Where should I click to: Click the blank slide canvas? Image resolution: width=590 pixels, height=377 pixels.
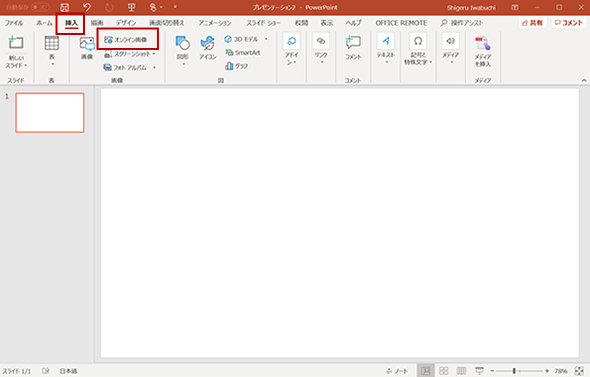coord(339,223)
